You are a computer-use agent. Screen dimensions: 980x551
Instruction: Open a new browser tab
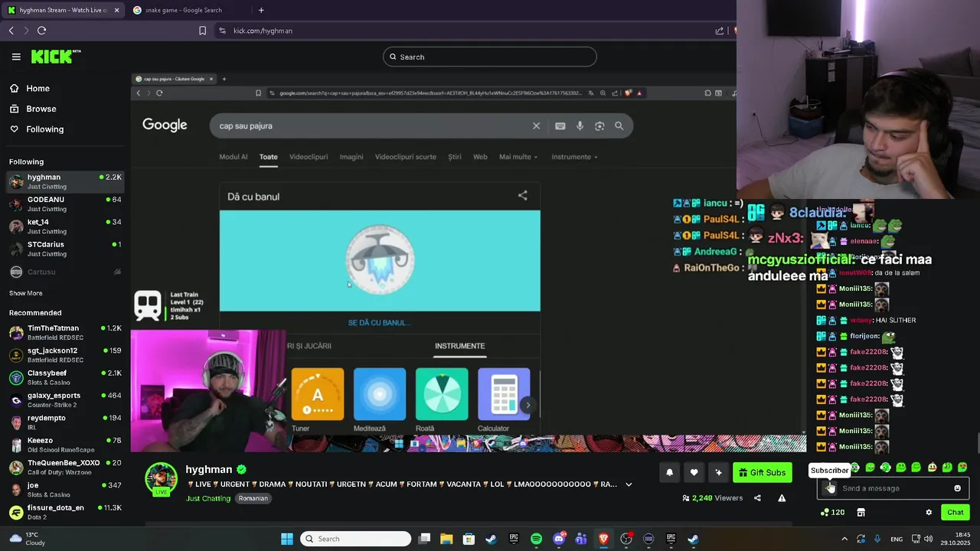point(261,10)
